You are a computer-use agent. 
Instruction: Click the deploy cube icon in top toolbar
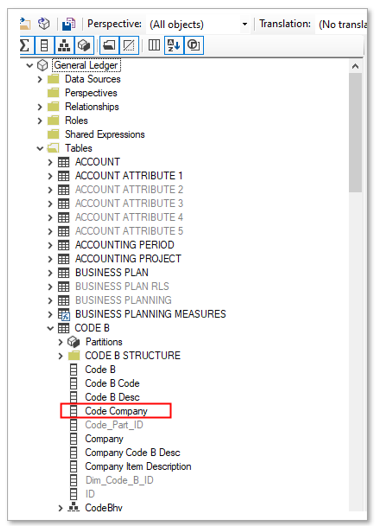(44, 24)
